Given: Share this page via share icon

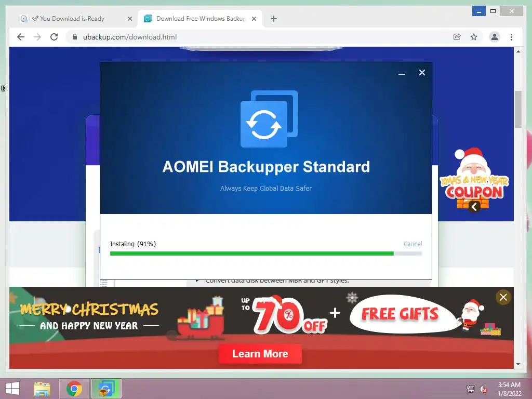Looking at the screenshot, I should [x=457, y=37].
